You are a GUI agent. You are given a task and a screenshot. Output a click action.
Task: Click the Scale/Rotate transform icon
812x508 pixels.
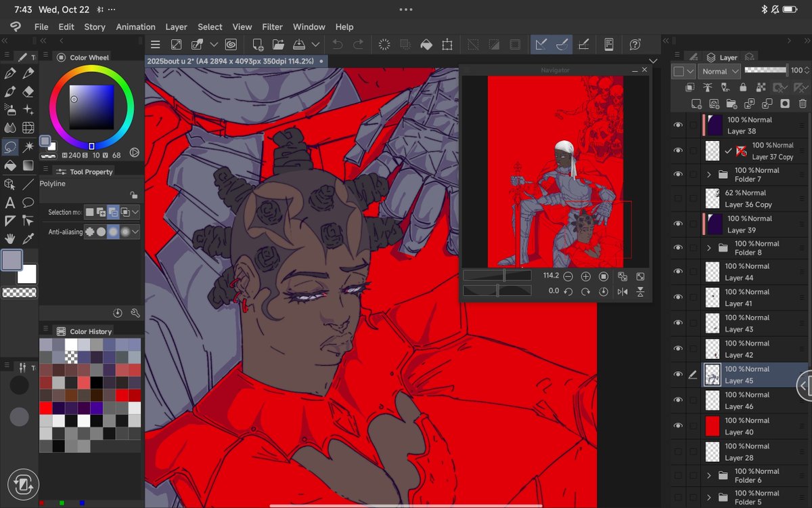coord(447,45)
